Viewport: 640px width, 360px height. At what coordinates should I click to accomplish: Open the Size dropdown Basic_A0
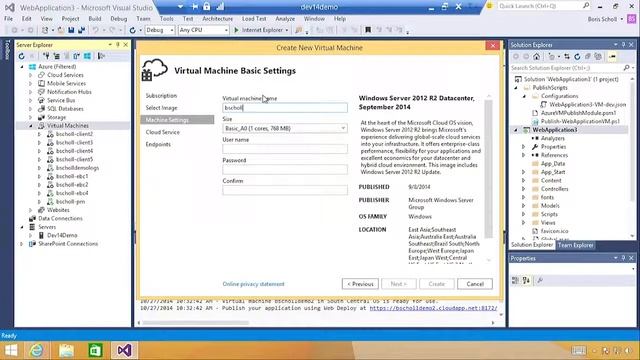coord(285,128)
